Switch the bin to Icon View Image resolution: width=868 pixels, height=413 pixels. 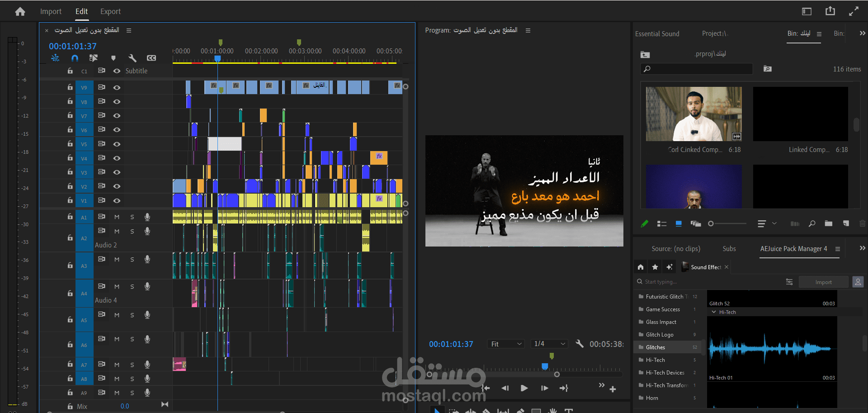679,223
